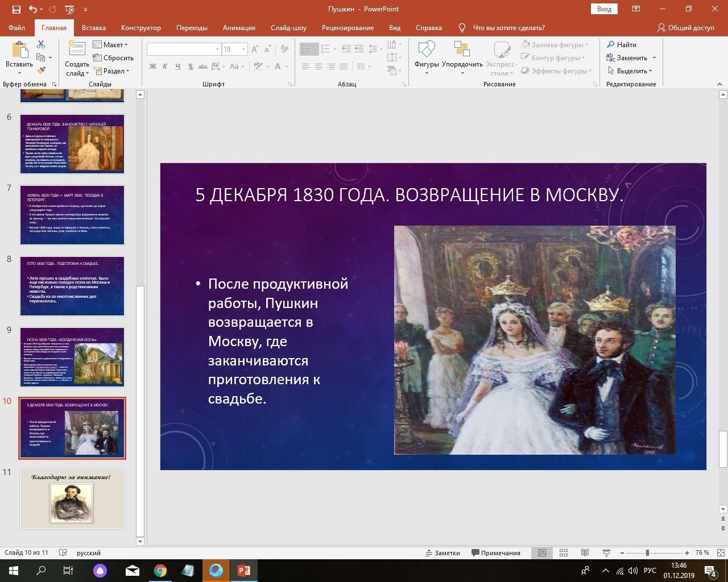Click the Arrange (Упорядочить) icon
The width and height of the screenshot is (728, 582).
point(462,49)
